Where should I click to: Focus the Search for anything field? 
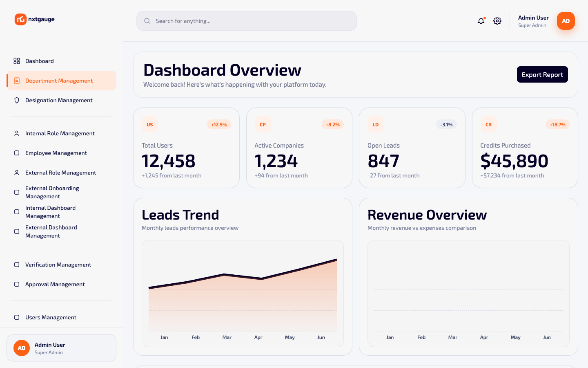coord(247,21)
